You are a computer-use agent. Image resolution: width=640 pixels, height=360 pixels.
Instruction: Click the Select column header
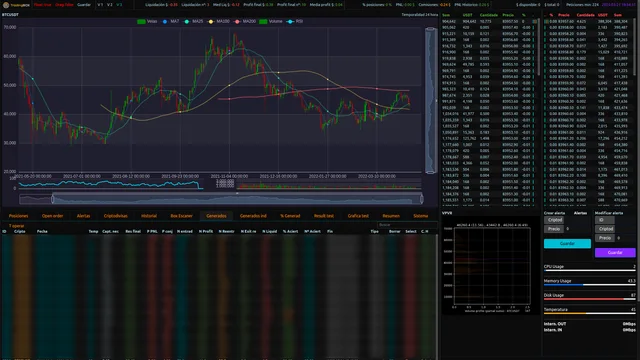coord(411,231)
